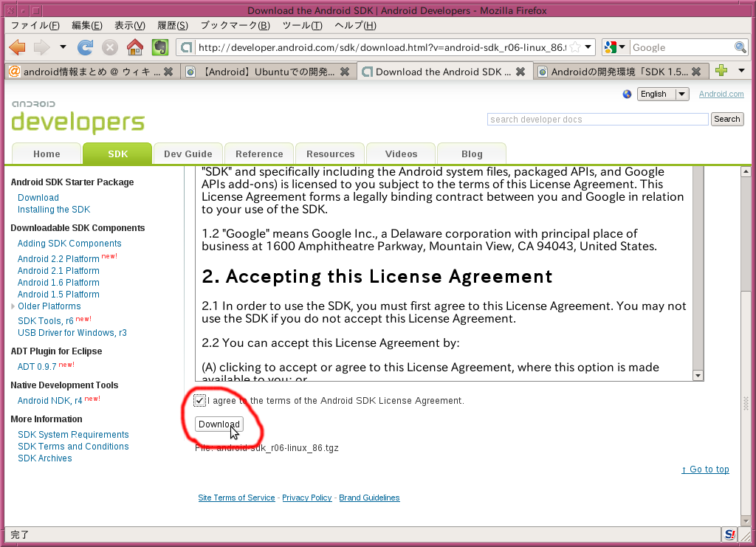Close the Download the Android SDK tab

tap(520, 72)
